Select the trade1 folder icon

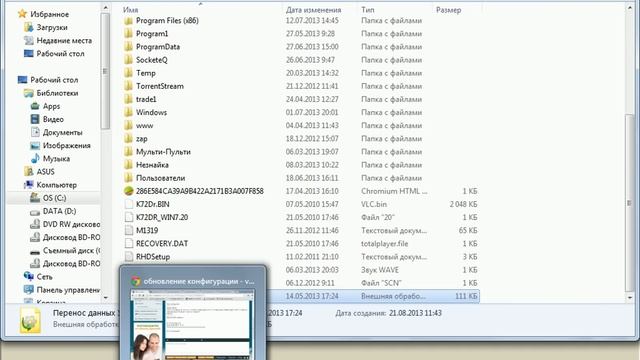coord(129,99)
